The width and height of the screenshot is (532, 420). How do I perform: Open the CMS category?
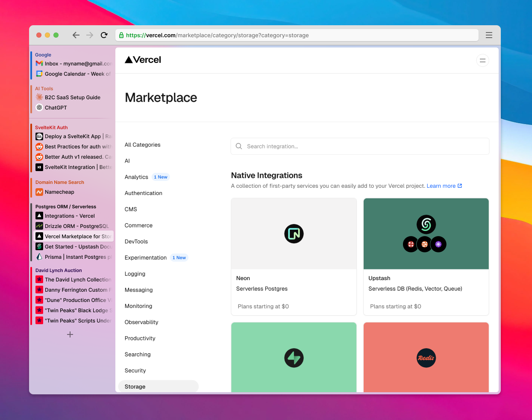(x=131, y=210)
